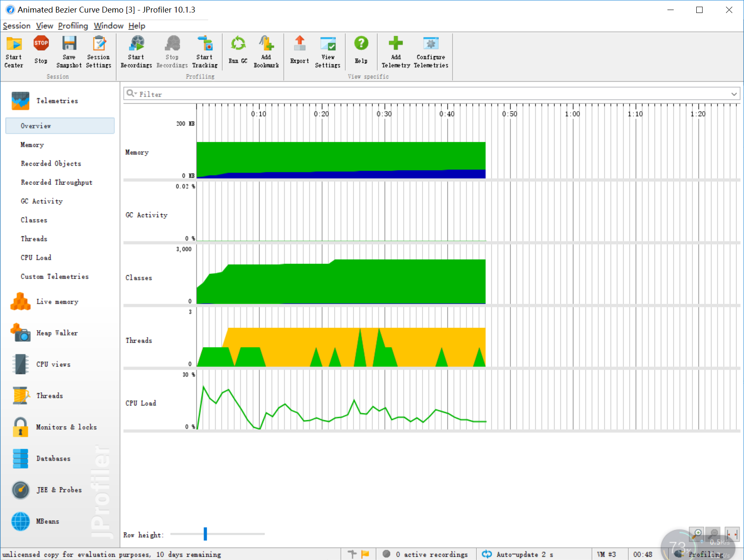Click the GC Activity row label
Screen dimensions: 744x560
pyautogui.click(x=146, y=215)
